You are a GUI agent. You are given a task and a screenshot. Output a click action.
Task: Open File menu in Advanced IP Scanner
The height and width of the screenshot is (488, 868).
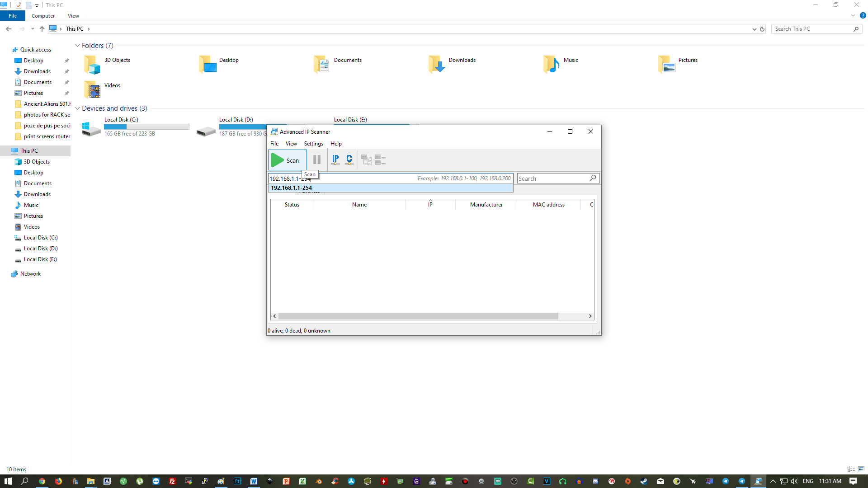pos(274,144)
